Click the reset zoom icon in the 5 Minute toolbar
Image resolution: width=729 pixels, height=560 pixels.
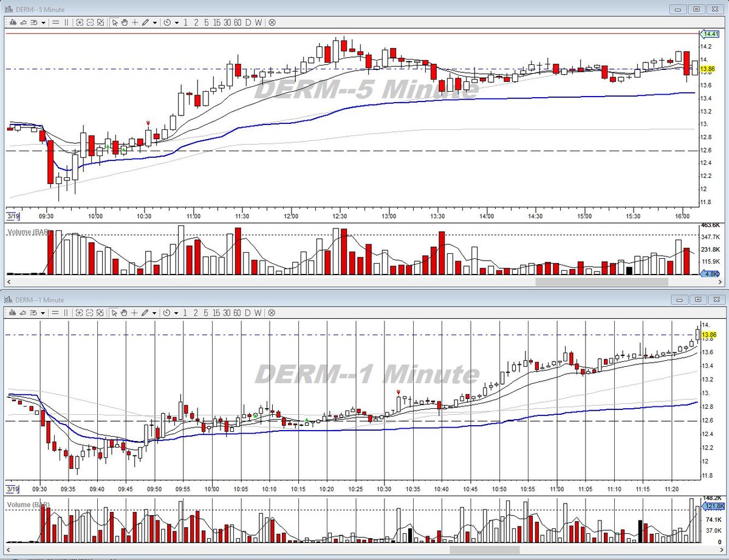click(100, 22)
